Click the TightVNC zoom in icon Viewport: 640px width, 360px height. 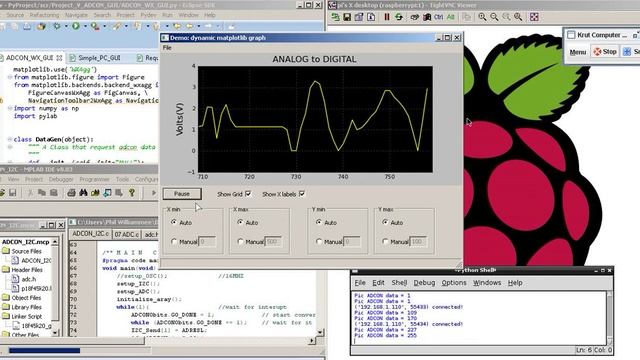482,17
